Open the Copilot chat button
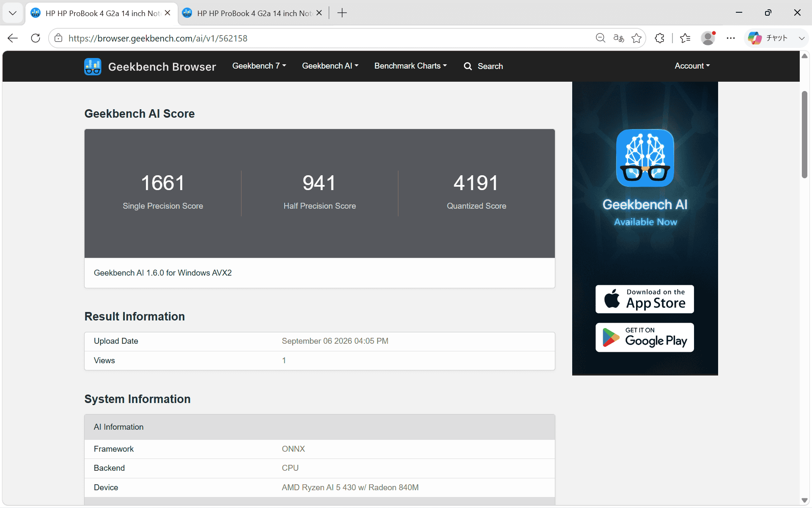812x508 pixels. [768, 38]
